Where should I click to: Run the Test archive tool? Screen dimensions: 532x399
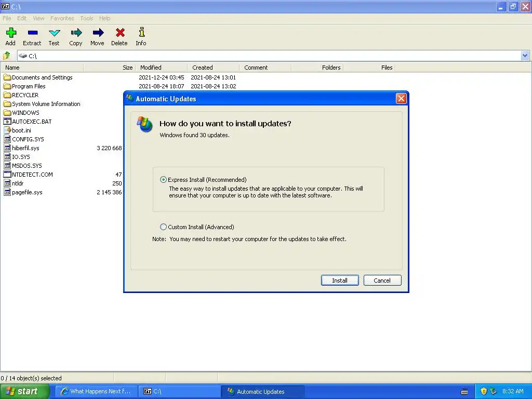tap(54, 33)
